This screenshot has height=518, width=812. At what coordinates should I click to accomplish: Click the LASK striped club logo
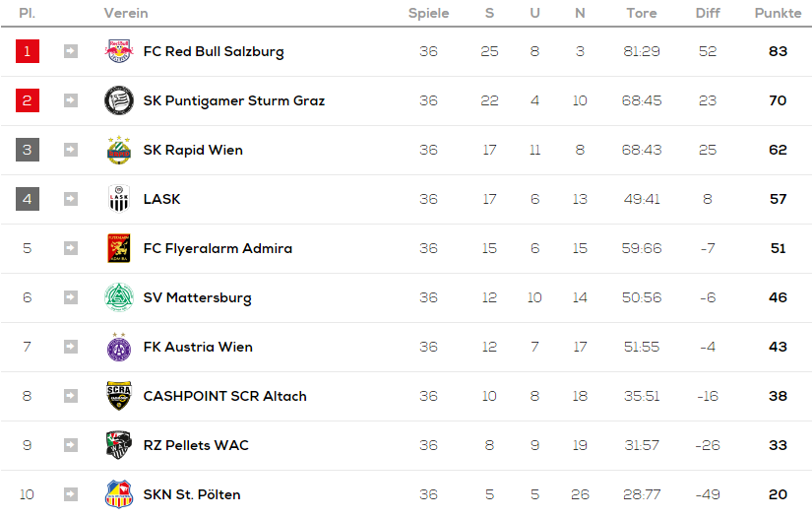click(x=118, y=199)
